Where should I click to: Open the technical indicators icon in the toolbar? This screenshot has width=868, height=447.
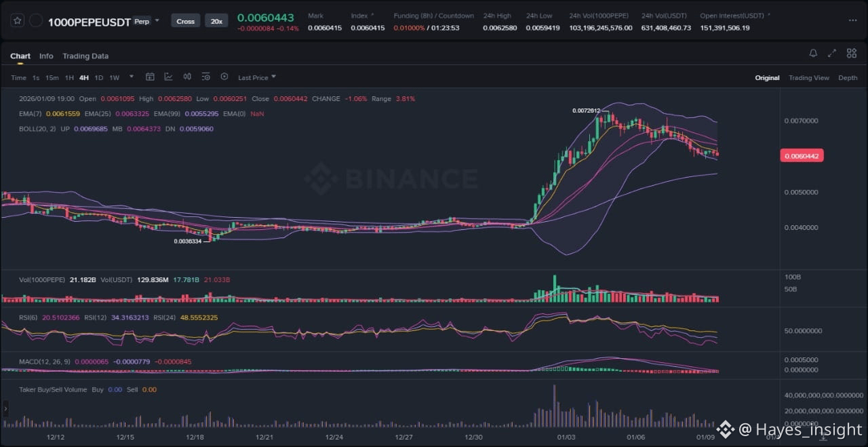pyautogui.click(x=168, y=77)
